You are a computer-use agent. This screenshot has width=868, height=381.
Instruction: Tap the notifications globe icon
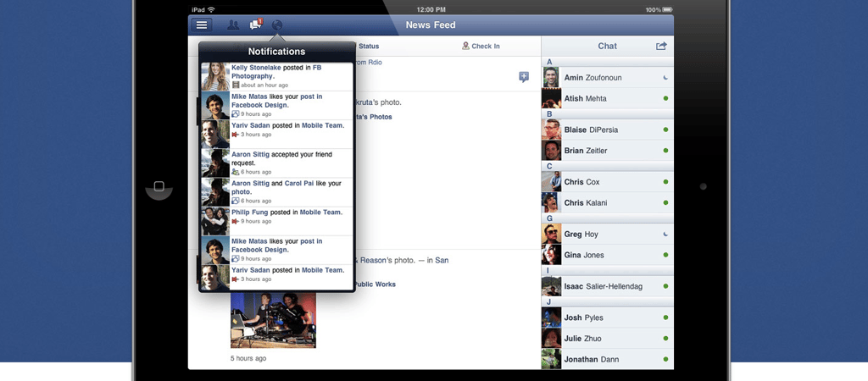[x=277, y=25]
